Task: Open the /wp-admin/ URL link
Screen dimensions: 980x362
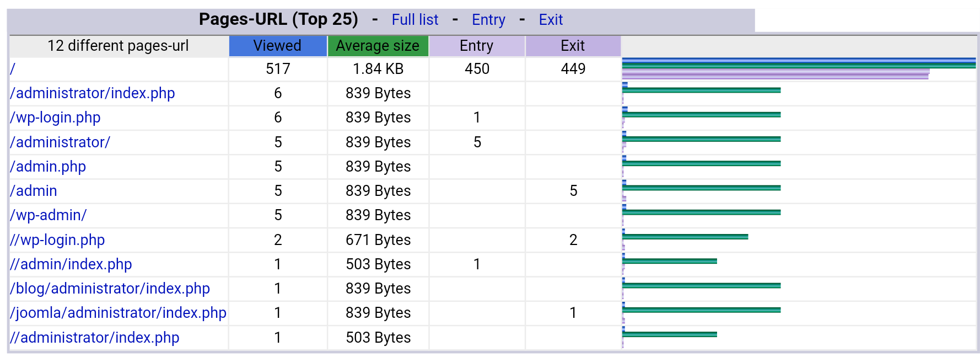Action: click(49, 215)
